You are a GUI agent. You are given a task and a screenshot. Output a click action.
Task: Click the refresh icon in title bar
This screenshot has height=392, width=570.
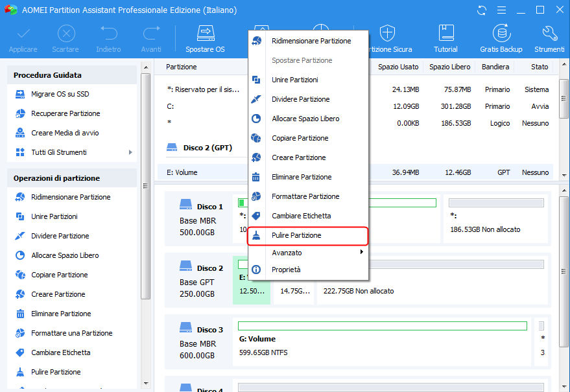(482, 10)
